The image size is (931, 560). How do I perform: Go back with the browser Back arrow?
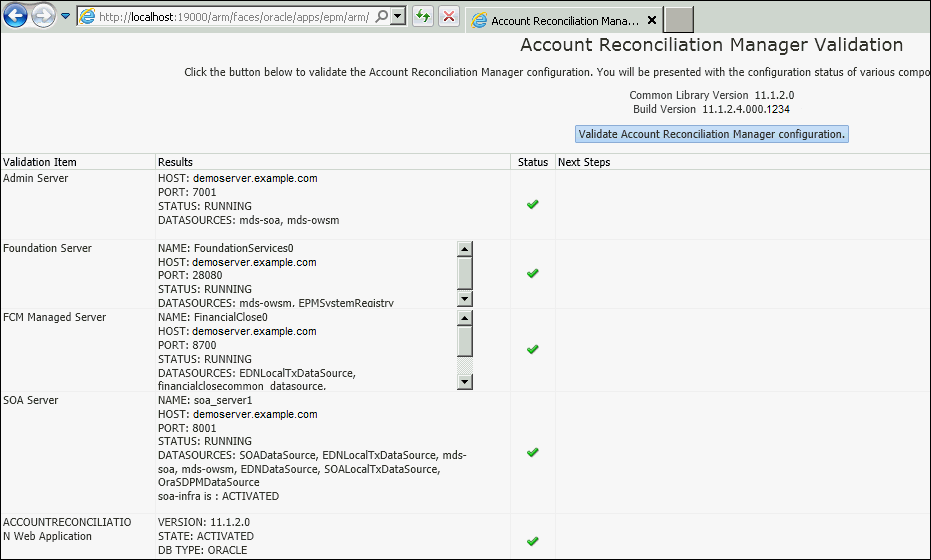point(15,16)
